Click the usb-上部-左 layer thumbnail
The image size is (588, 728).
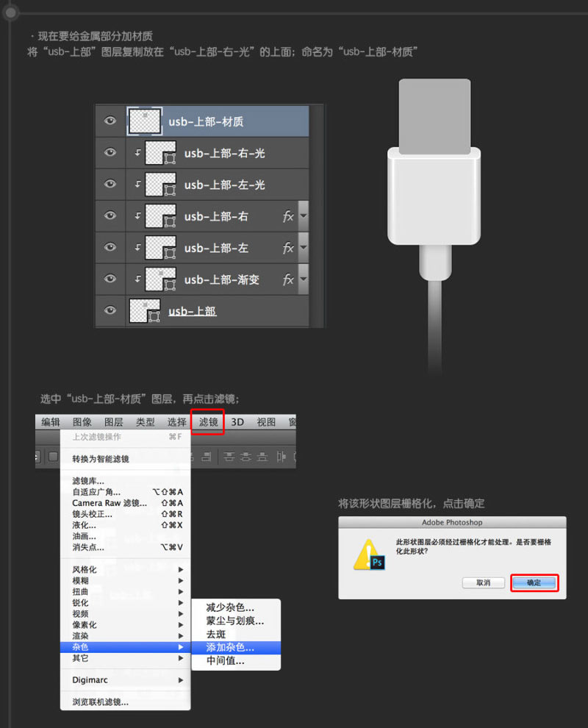[160, 247]
